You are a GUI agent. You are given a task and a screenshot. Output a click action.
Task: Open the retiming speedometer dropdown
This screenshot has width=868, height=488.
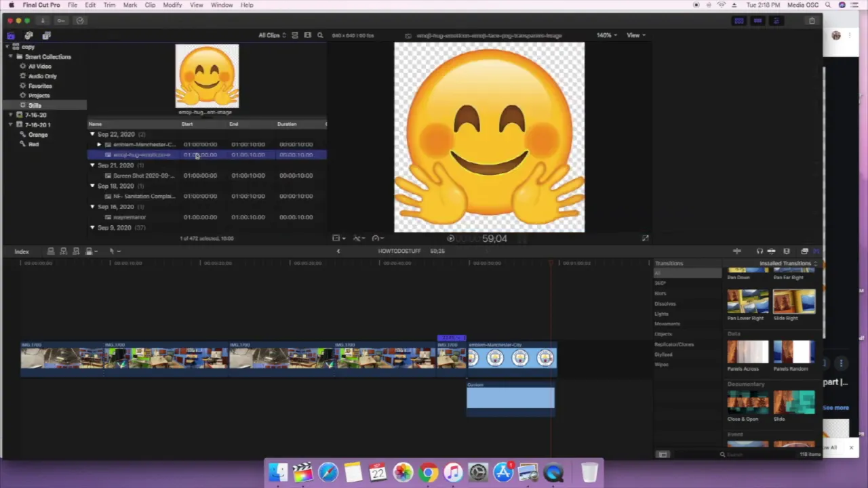tap(377, 239)
